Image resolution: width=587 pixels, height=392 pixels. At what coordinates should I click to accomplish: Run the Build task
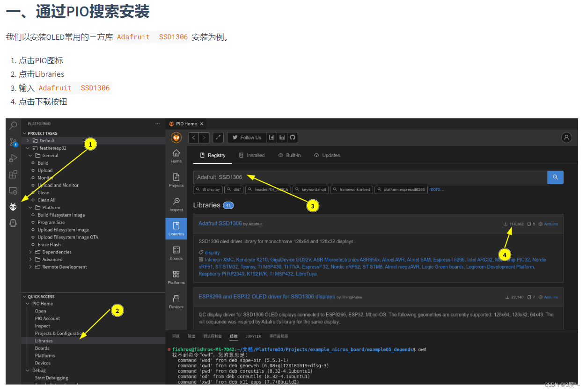point(43,163)
